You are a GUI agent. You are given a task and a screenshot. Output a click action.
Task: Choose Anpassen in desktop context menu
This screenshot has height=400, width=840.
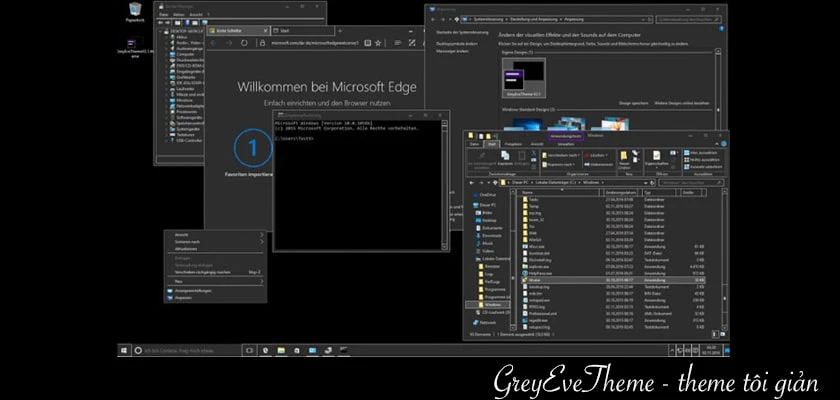[x=215, y=297]
